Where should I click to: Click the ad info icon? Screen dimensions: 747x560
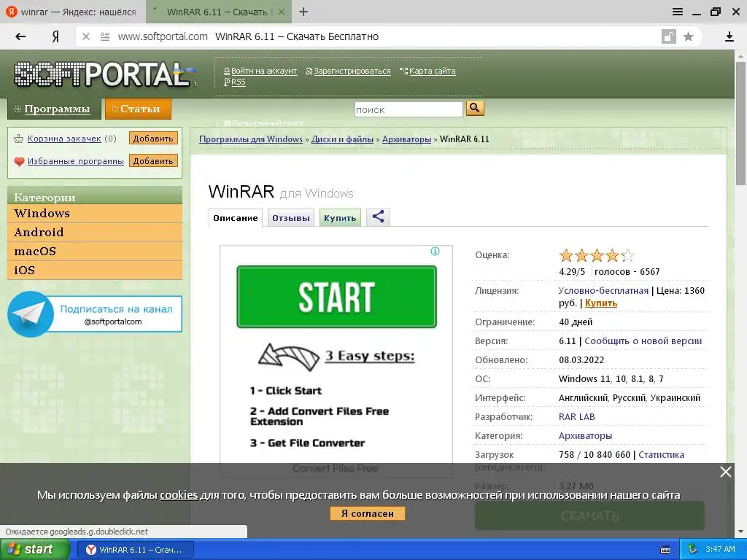coord(435,252)
